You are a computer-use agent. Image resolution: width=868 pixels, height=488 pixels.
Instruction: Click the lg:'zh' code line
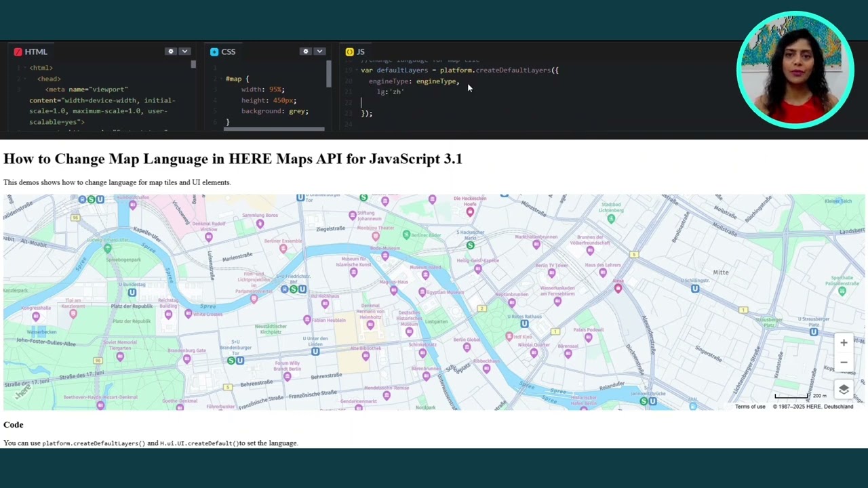coord(390,92)
